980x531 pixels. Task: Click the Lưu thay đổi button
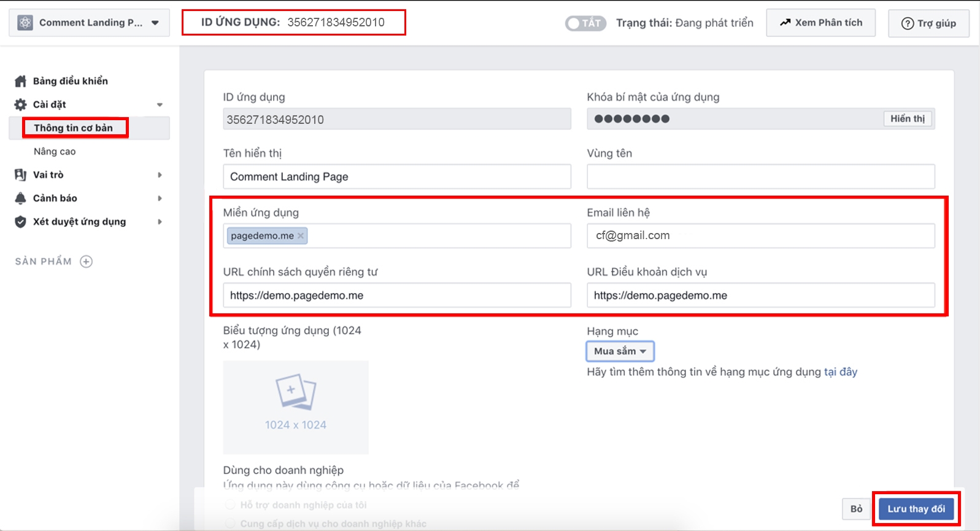click(916, 509)
